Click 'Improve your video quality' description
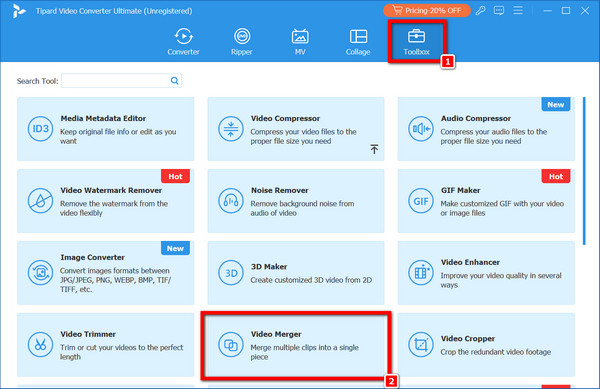Screen dimensions: 600x389 501,280
